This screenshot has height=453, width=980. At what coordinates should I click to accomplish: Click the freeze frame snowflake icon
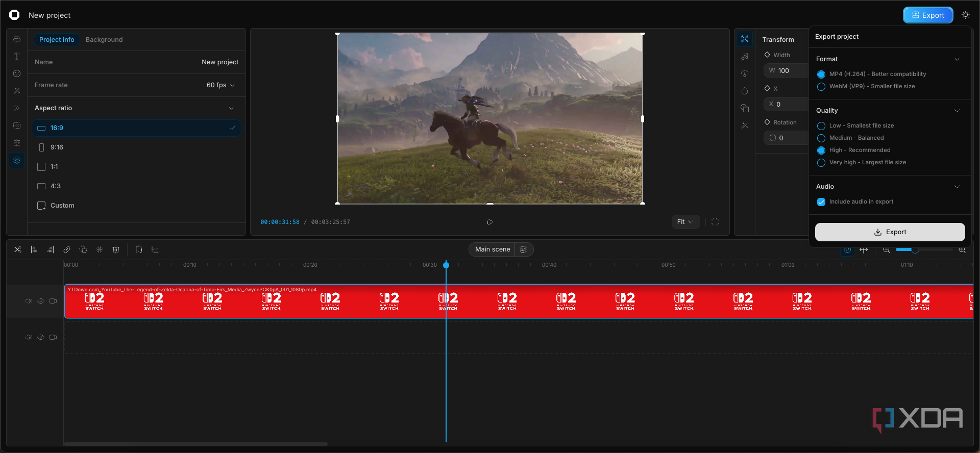100,249
